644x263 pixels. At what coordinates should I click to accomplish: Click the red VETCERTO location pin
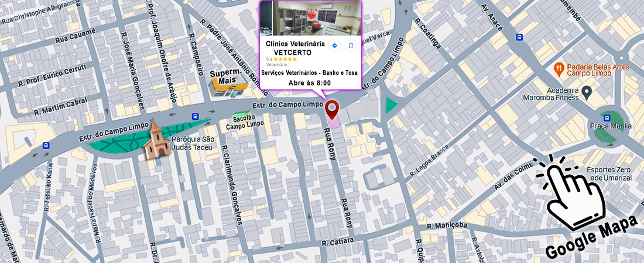[x=331, y=109]
